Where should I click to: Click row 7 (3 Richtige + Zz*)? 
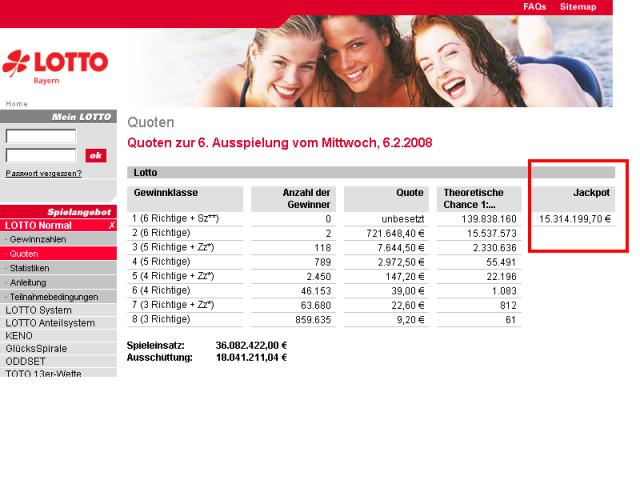173,305
